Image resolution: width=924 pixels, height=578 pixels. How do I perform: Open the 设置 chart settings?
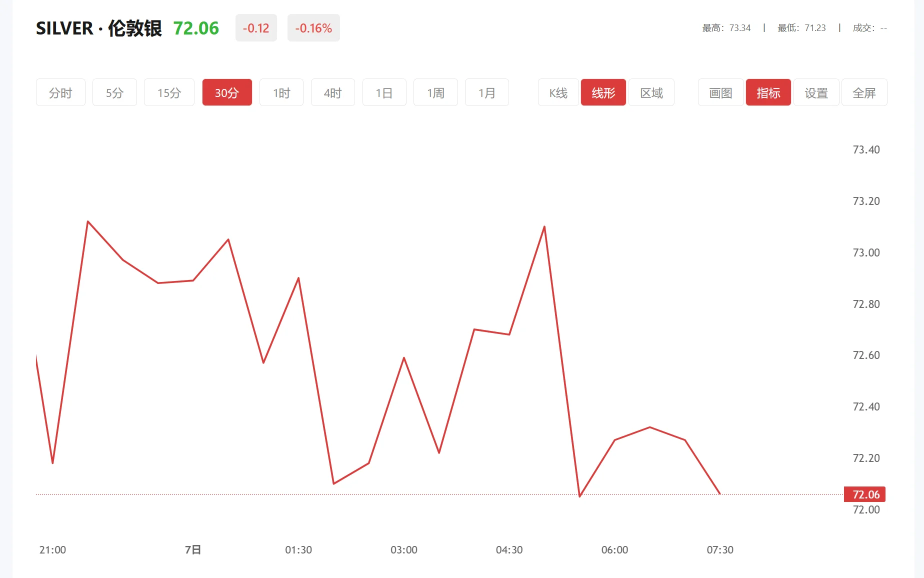pos(816,92)
